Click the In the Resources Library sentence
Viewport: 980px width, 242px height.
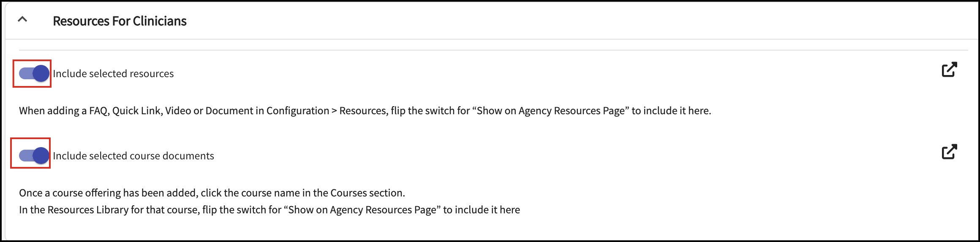coord(269,210)
